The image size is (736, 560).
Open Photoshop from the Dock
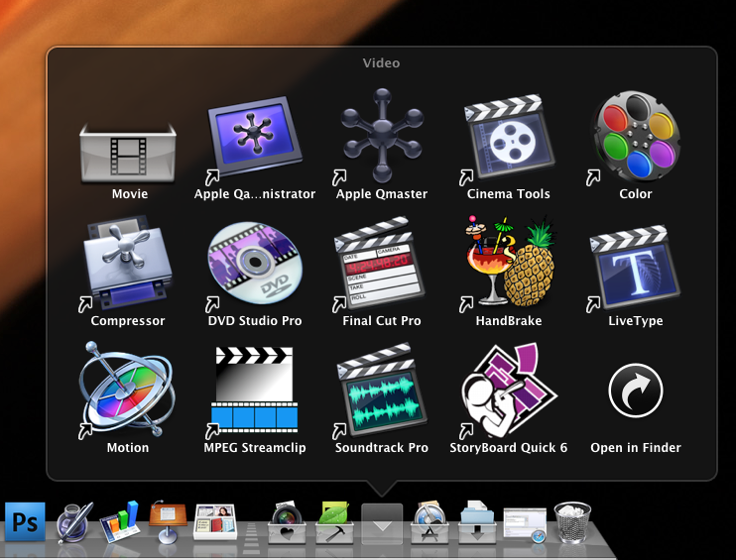point(26,521)
